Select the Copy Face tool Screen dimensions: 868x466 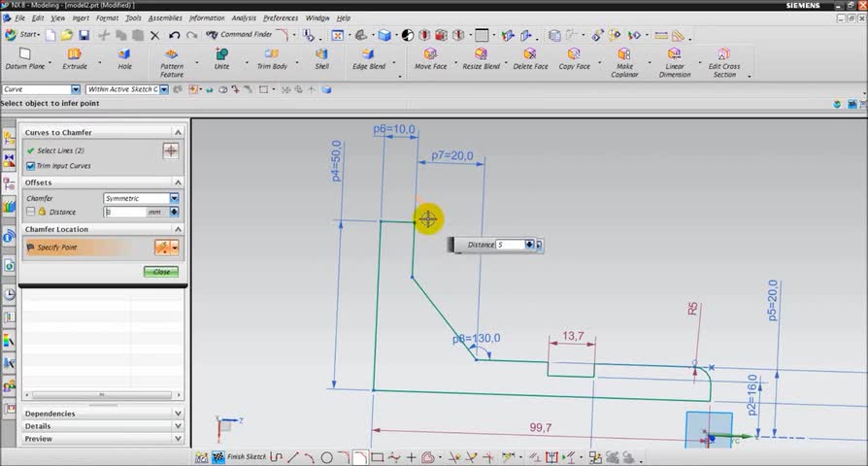[574, 58]
